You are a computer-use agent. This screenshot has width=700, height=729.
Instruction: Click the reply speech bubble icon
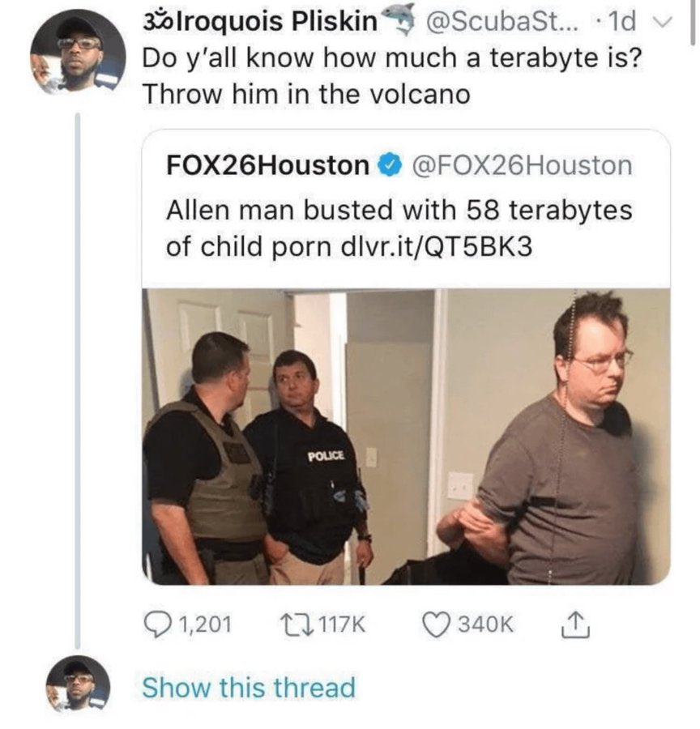158,625
